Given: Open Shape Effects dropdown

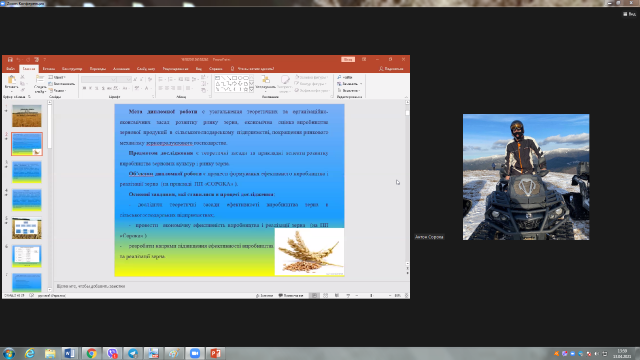Looking at the screenshot, I should (313, 91).
